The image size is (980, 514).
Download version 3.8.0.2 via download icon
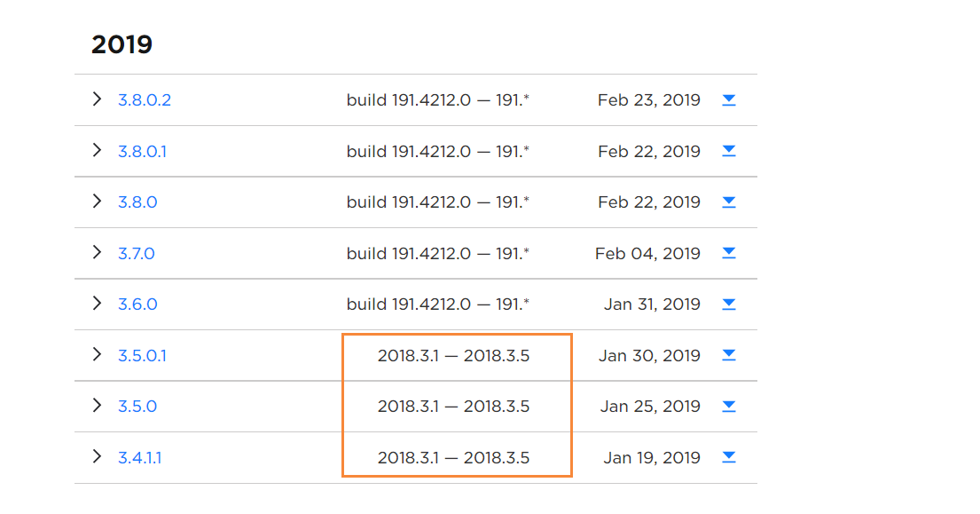(729, 100)
